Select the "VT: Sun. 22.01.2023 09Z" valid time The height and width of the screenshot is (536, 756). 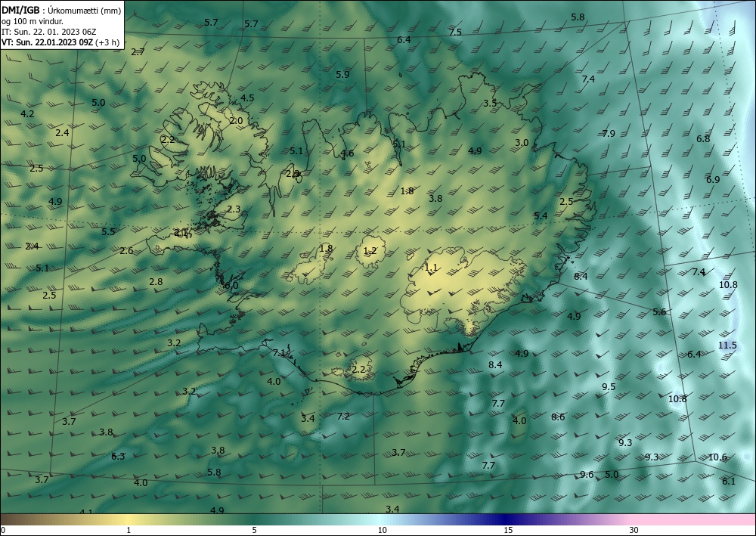(47, 42)
